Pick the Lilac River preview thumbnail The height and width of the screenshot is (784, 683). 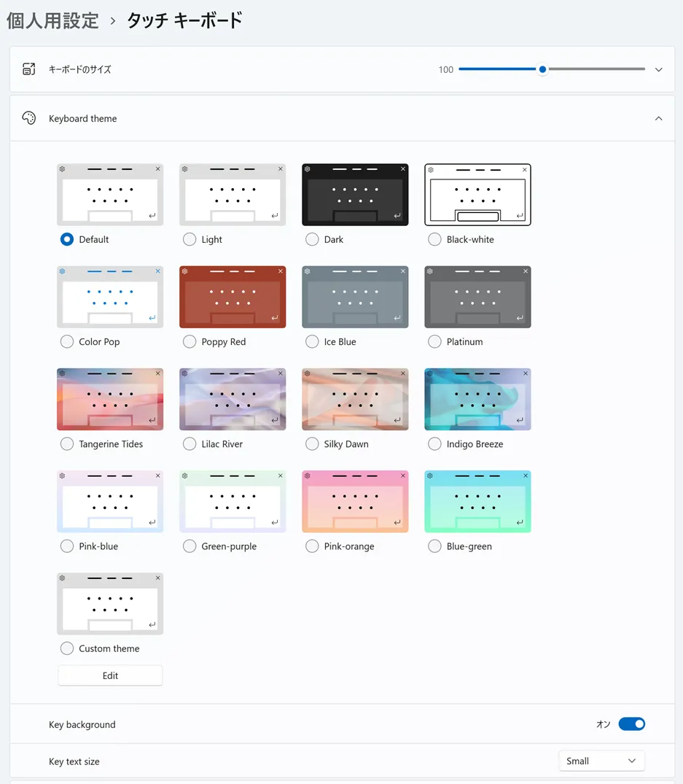click(x=233, y=399)
